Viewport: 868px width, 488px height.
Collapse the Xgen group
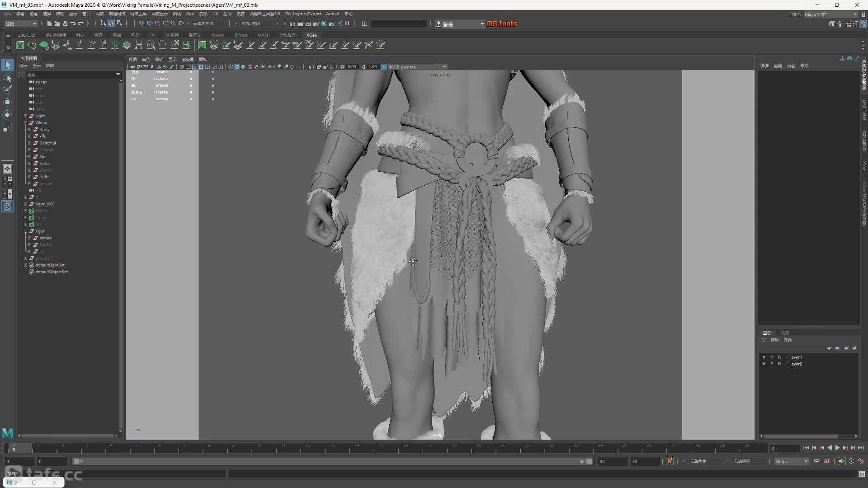26,231
